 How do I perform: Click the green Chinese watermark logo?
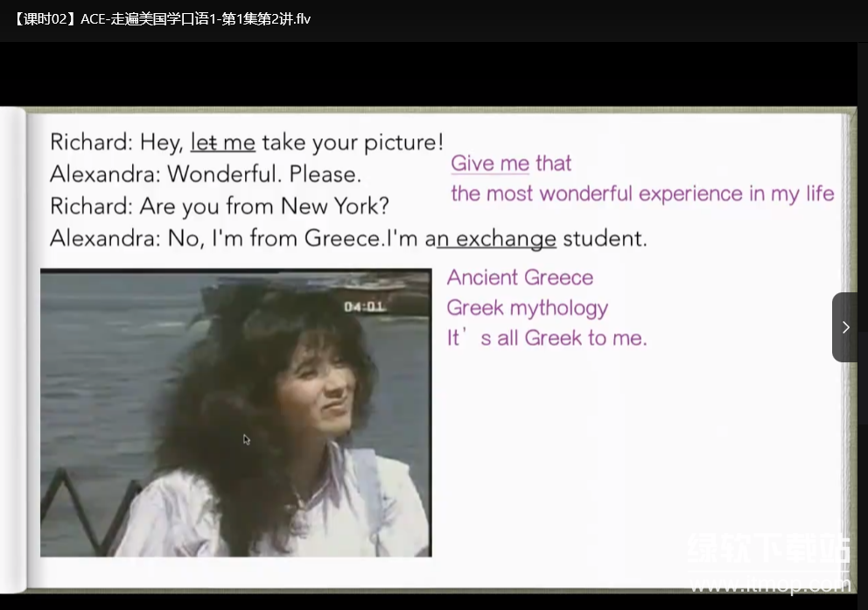[x=768, y=550]
